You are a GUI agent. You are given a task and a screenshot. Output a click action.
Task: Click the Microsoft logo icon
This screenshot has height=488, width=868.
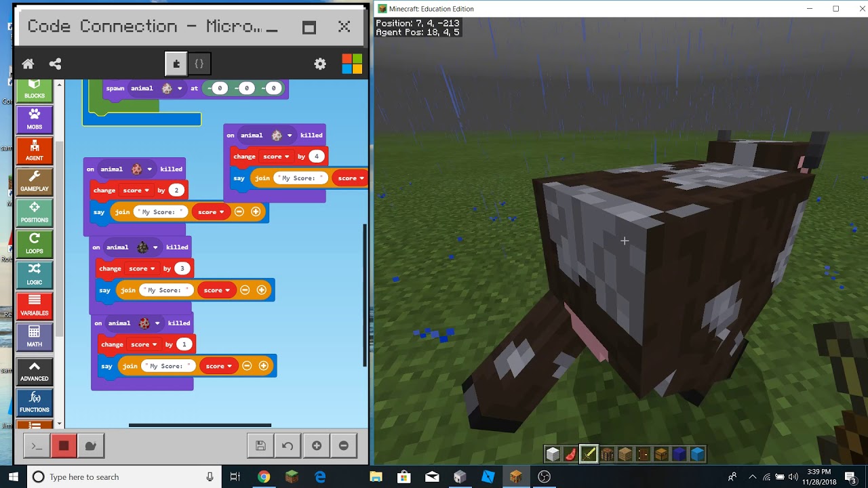[352, 64]
